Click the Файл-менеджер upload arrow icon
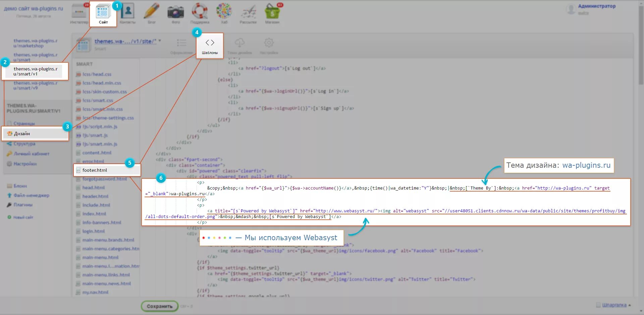The image size is (644, 315). 9,195
